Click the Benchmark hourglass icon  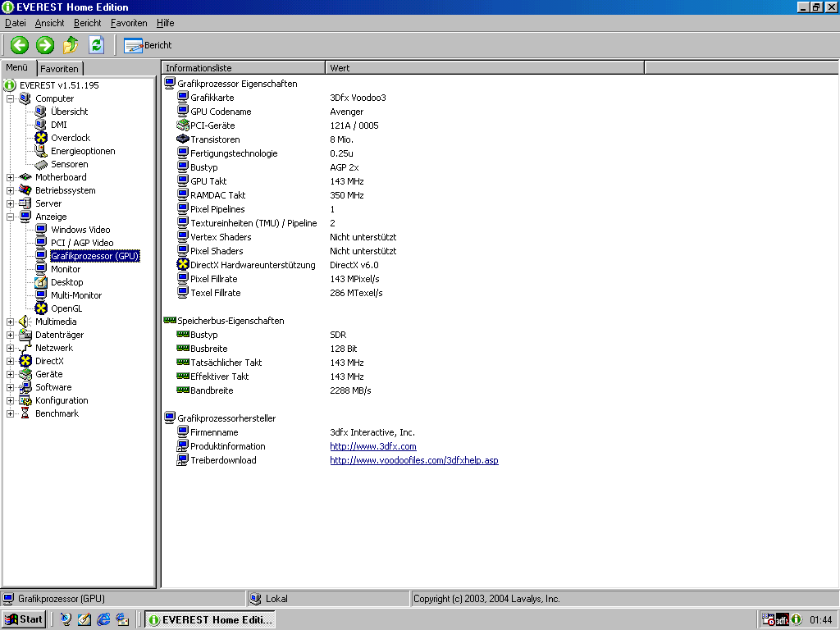click(x=25, y=413)
